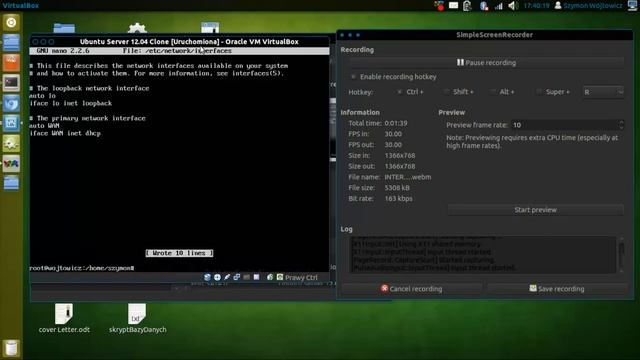Click the Log area scrollbar
The image size is (640, 360).
point(621,254)
